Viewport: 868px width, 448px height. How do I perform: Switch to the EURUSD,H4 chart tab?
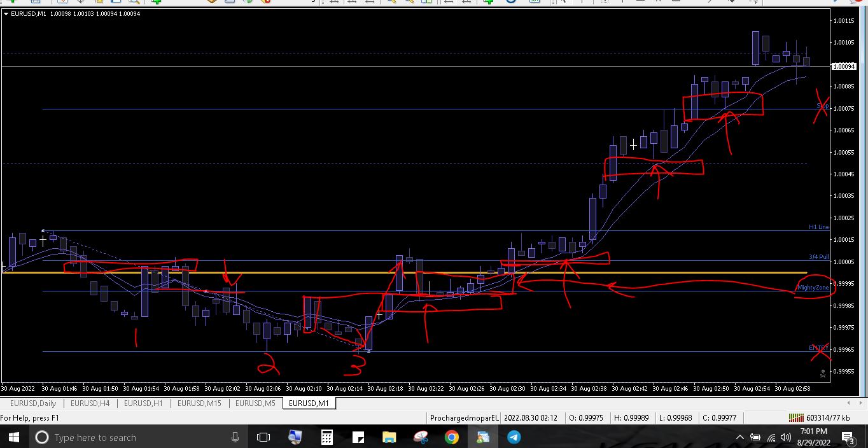coord(90,403)
